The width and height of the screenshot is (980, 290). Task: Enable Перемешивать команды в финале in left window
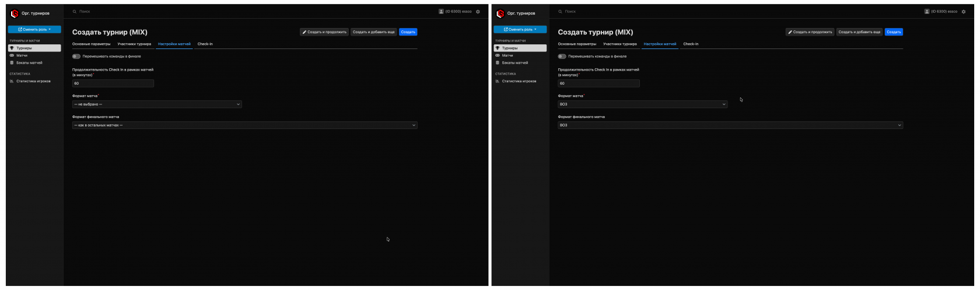pyautogui.click(x=76, y=57)
